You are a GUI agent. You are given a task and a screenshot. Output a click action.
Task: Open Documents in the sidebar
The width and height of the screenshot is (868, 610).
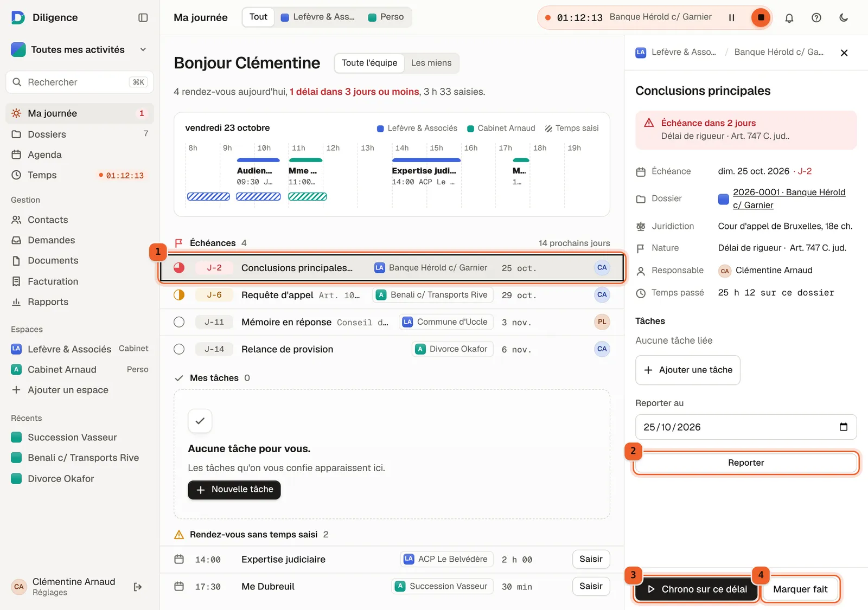point(80,261)
